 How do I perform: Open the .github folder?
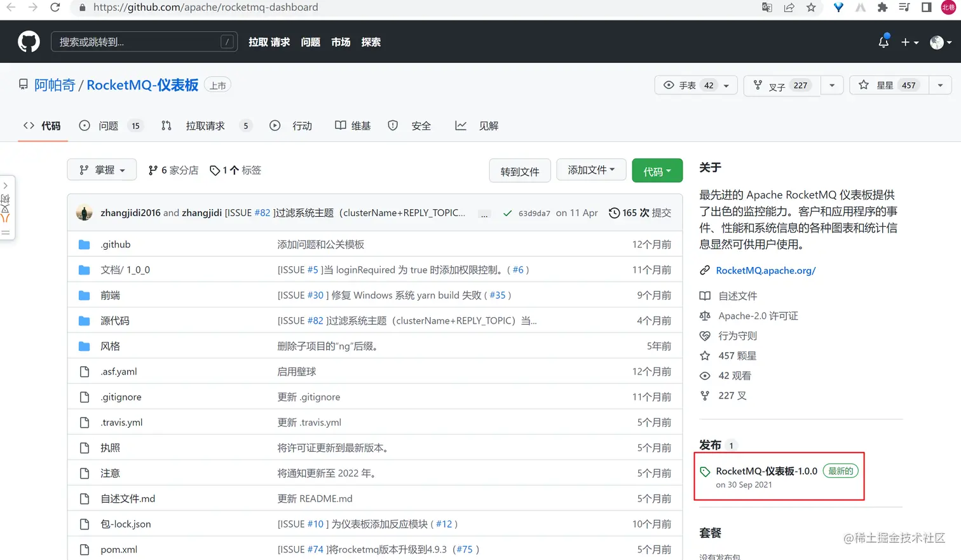click(116, 245)
